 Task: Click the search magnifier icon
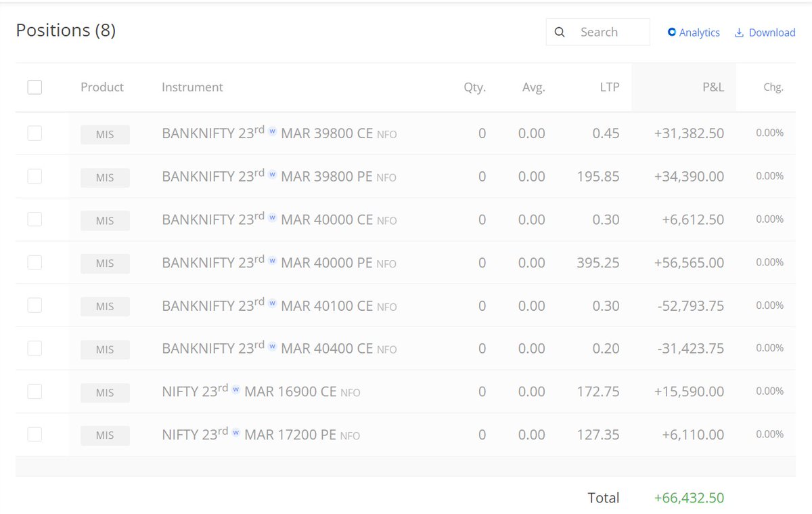point(560,32)
